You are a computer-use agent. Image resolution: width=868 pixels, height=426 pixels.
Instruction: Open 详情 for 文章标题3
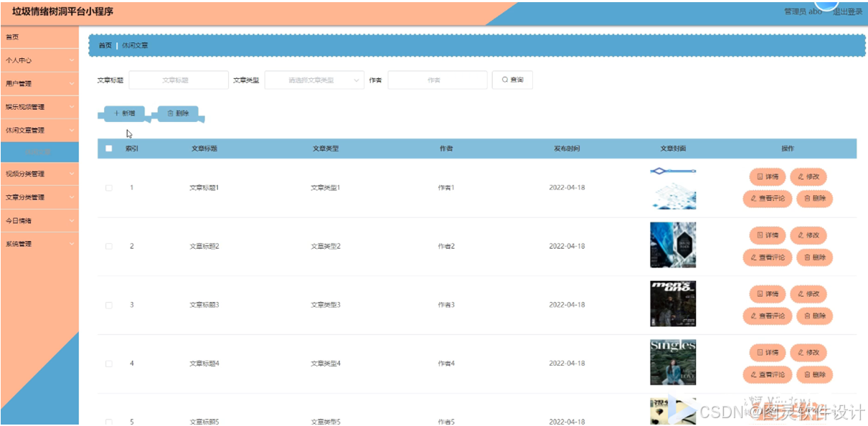(x=768, y=294)
